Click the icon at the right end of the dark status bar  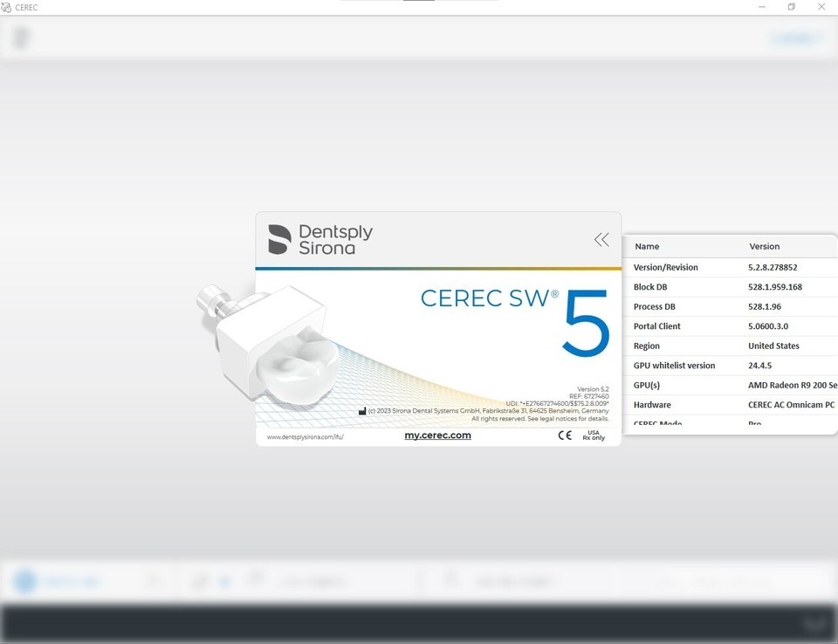coord(814,623)
